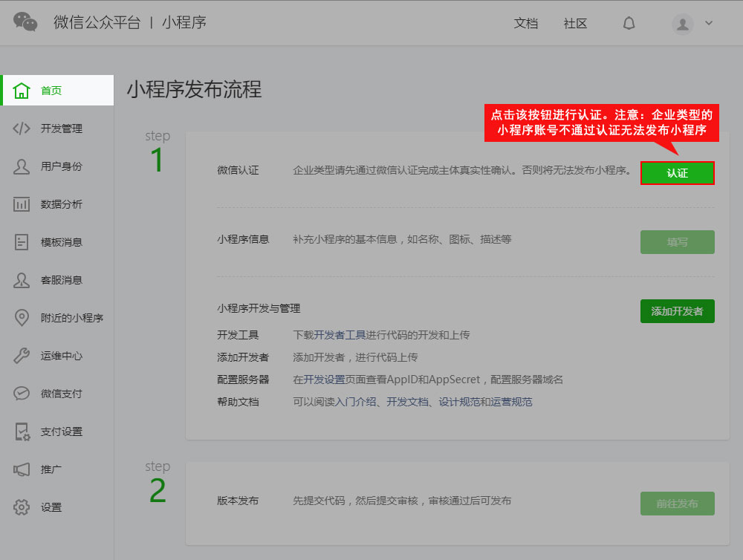Open the 社区 top navigation link
This screenshot has width=743, height=560.
tap(575, 23)
